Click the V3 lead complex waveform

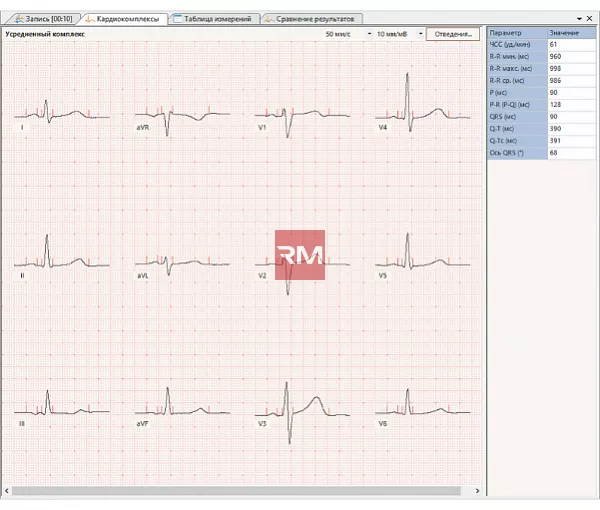(x=302, y=412)
